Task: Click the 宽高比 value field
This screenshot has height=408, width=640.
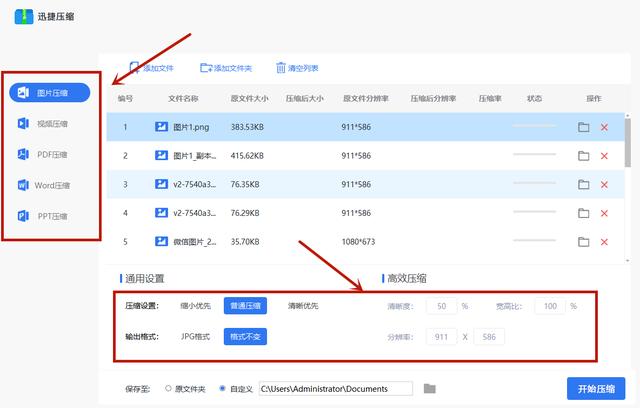Action: [x=550, y=306]
